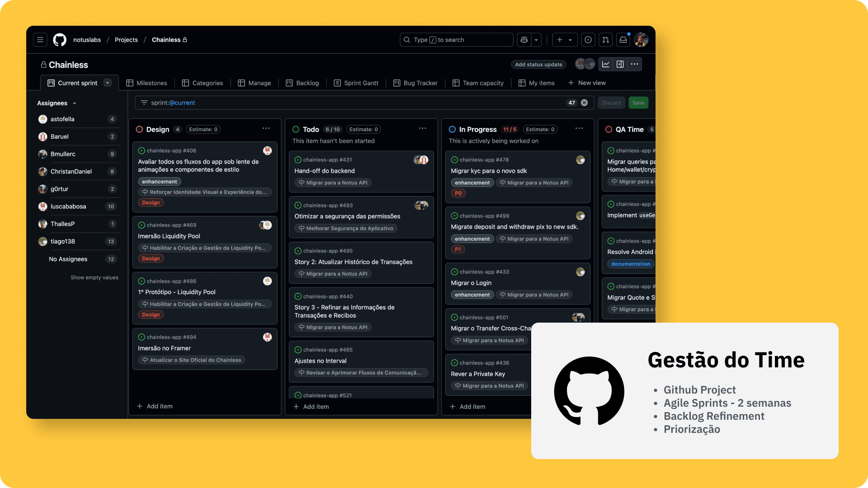Expand the Copilot dropdown arrow
Screen dimensions: 868x488
click(x=536, y=40)
